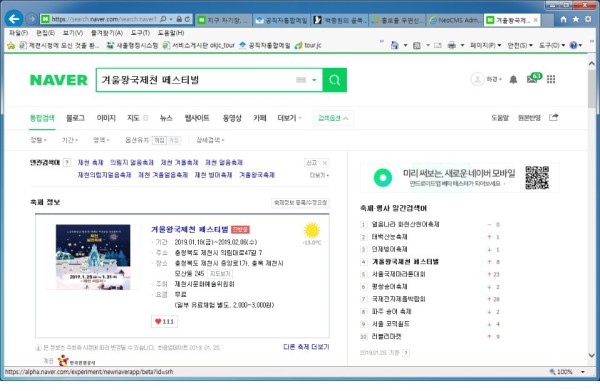Switch to the 뉴스 tab
This screenshot has width=600, height=391.
pyautogui.click(x=166, y=118)
